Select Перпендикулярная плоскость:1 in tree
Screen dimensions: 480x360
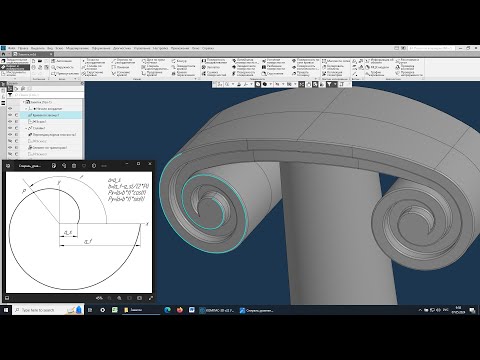click(x=52, y=135)
